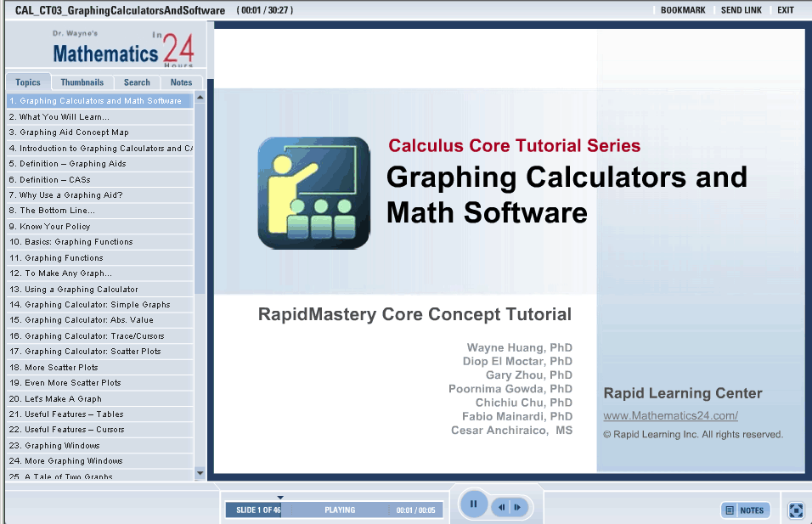
Task: Open the Search tab
Action: [137, 82]
